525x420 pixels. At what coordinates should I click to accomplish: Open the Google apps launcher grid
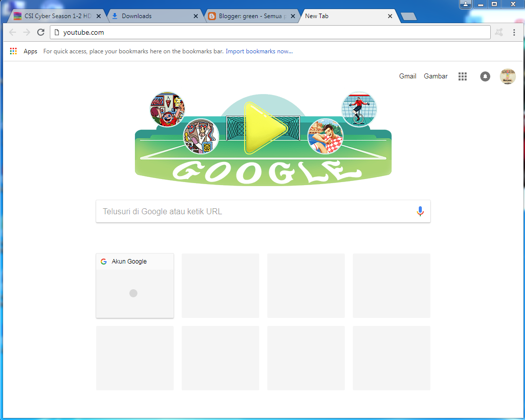(463, 76)
